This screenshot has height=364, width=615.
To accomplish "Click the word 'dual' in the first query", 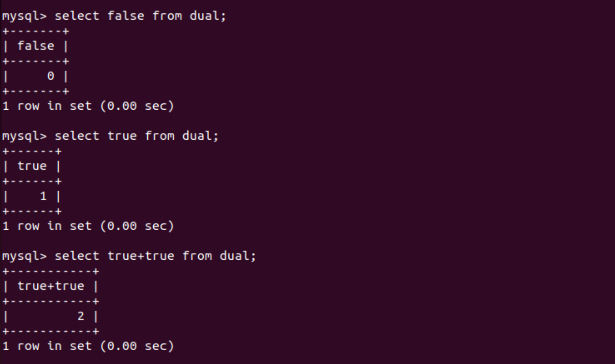I will [204, 16].
